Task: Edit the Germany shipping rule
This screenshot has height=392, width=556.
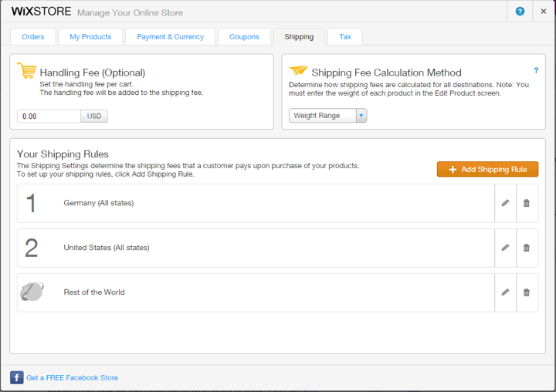Action: tap(505, 203)
